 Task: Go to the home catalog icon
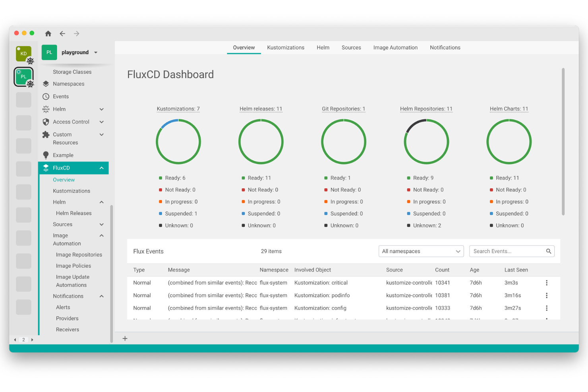click(x=48, y=34)
